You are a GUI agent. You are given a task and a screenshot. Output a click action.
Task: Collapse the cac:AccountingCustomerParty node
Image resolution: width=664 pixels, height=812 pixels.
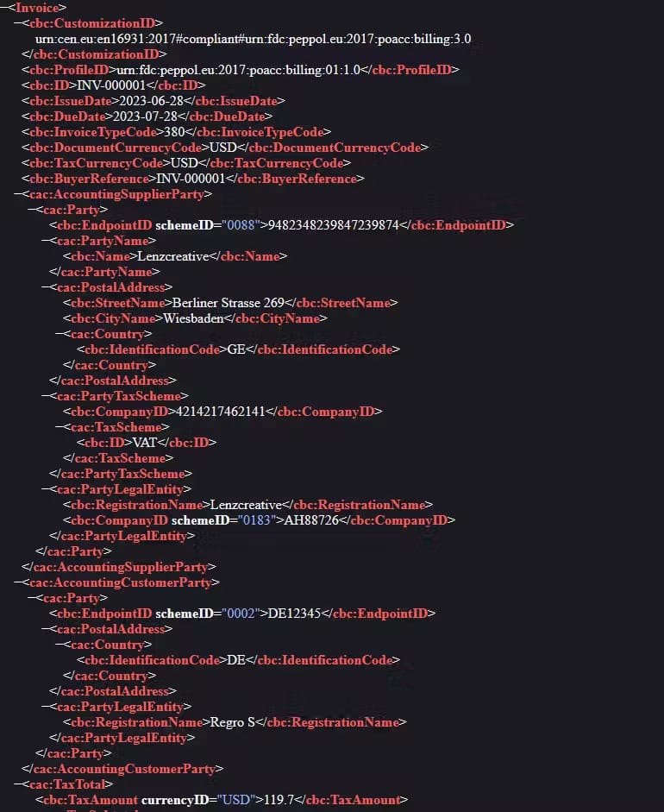(17, 582)
